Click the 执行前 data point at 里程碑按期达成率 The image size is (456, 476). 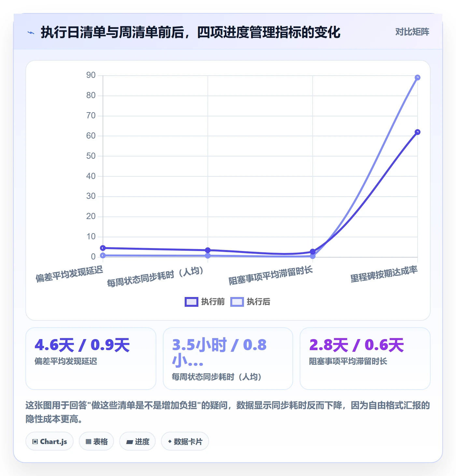[x=418, y=132]
